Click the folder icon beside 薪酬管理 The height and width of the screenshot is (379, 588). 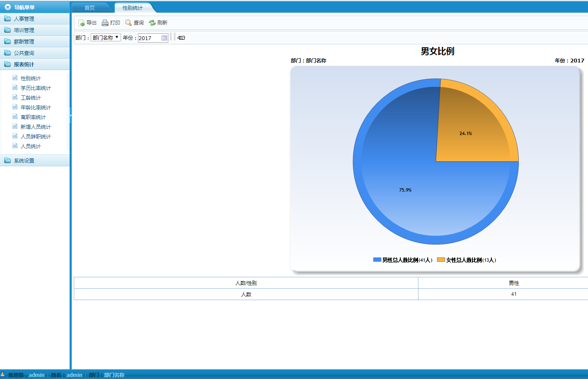[x=8, y=41]
